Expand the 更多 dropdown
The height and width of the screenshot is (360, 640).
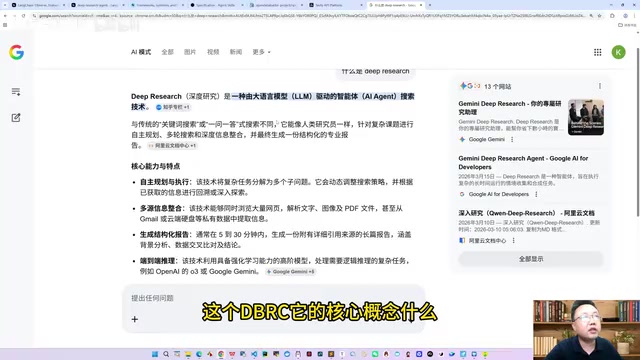pyautogui.click(x=261, y=52)
